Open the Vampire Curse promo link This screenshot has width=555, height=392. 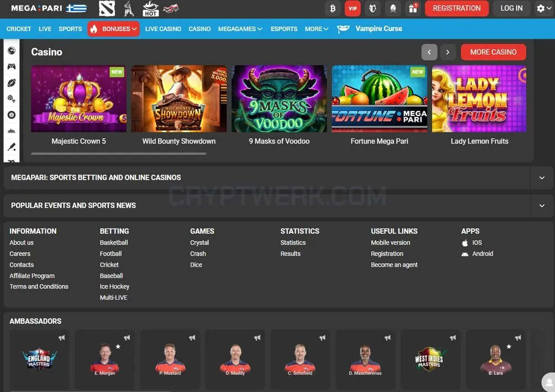click(370, 29)
